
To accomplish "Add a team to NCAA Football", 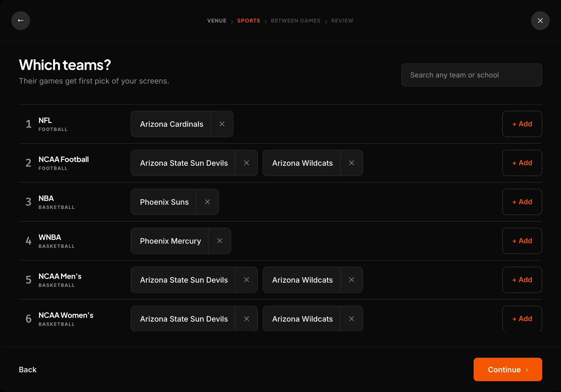I will point(522,163).
